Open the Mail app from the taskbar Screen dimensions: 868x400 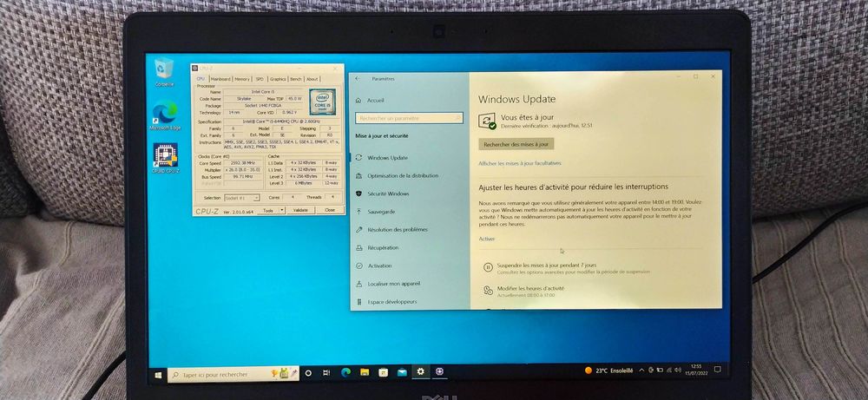pyautogui.click(x=402, y=372)
